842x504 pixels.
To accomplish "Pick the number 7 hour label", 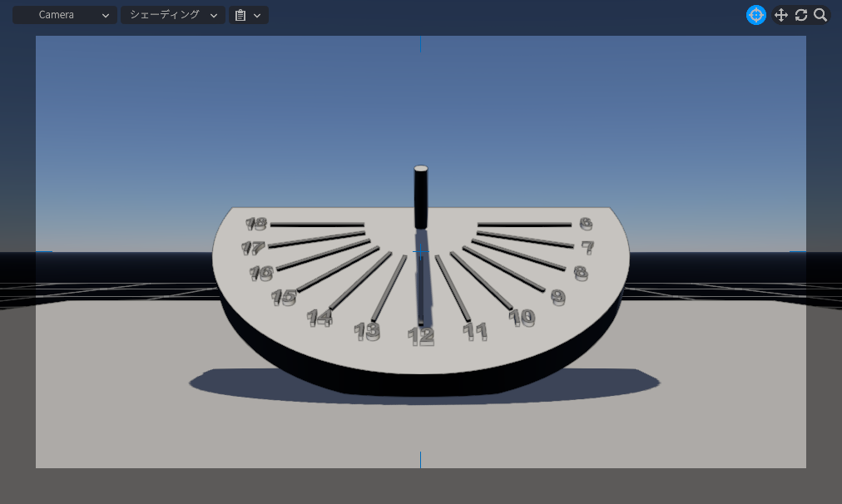I will [x=587, y=248].
